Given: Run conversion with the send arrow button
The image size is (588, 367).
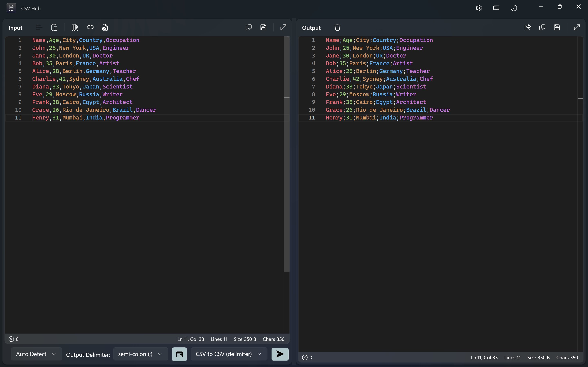Looking at the screenshot, I should click(280, 354).
